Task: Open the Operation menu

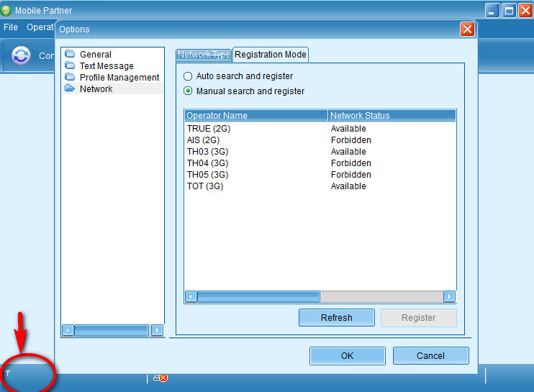Action: pyautogui.click(x=40, y=27)
